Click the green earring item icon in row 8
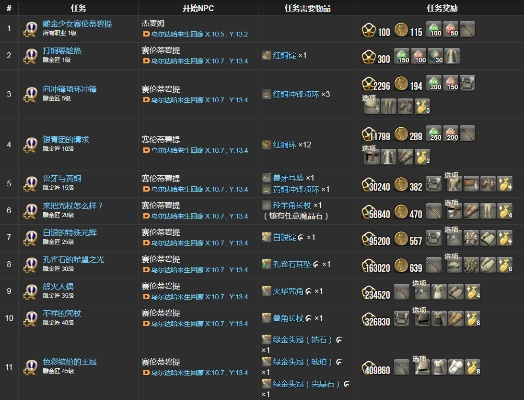The width and height of the screenshot is (524, 400). pos(266,264)
